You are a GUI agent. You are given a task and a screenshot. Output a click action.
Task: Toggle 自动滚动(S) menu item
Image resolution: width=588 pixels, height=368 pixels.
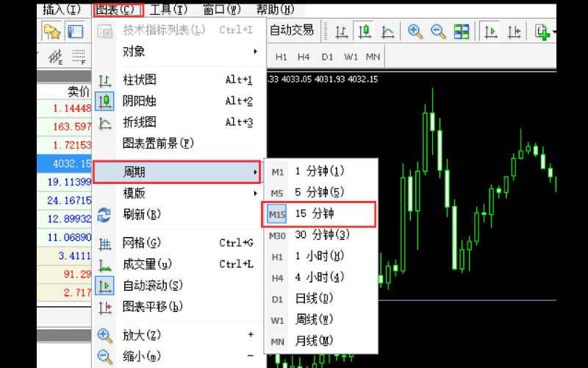pyautogui.click(x=179, y=286)
